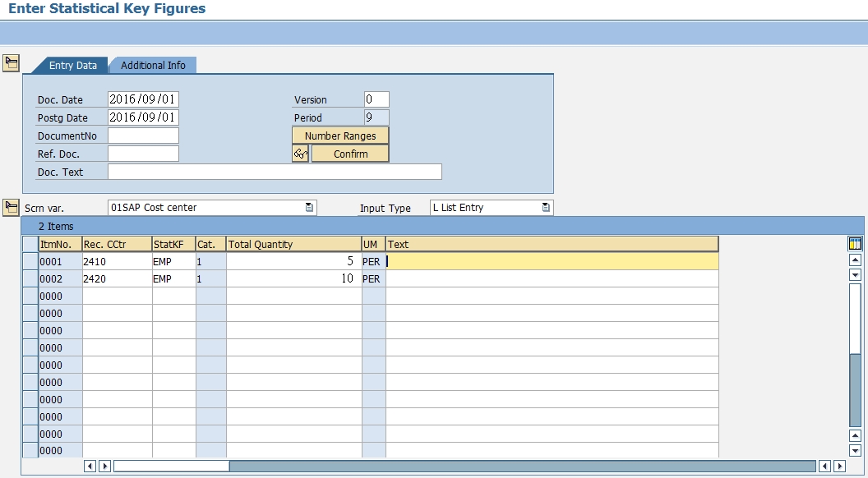The height and width of the screenshot is (478, 868).
Task: Click the left arrow of the horizontal table scrollbar
Action: click(90, 465)
